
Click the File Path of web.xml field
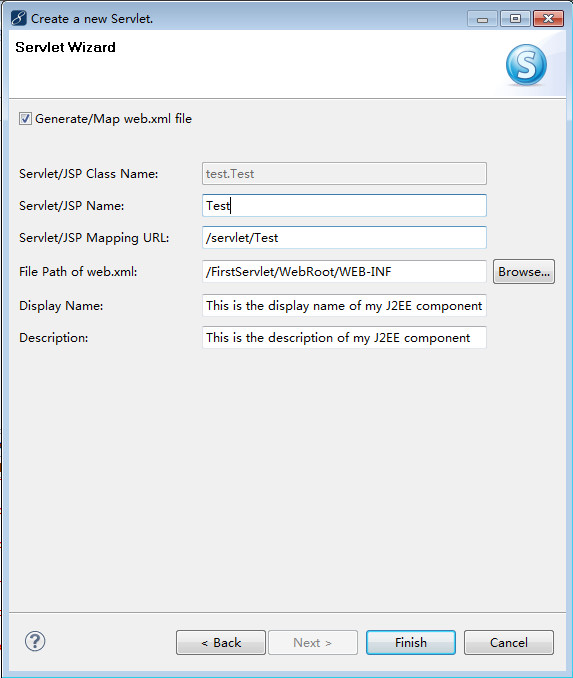point(344,272)
